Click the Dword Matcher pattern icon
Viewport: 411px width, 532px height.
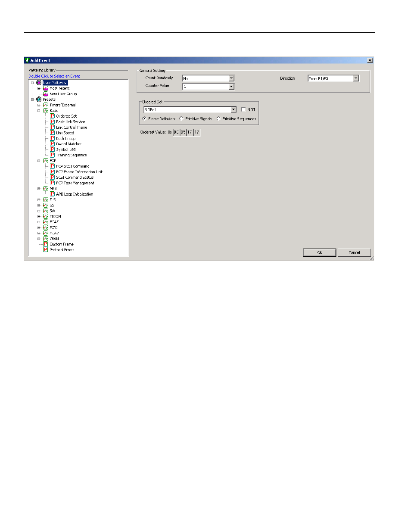click(52, 144)
